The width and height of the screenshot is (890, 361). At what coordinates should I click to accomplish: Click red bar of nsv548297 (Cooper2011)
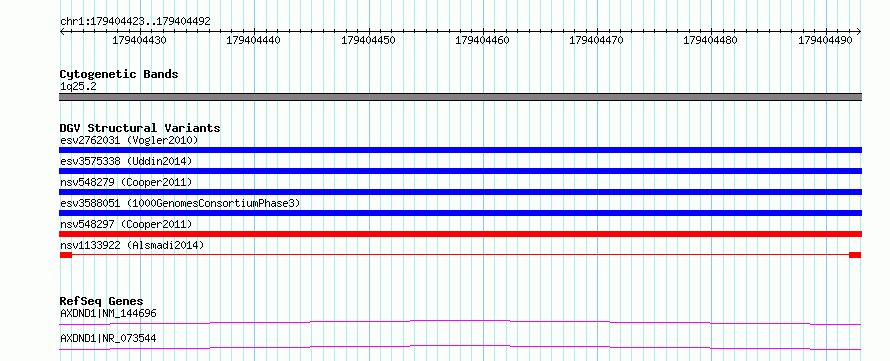[x=460, y=234]
